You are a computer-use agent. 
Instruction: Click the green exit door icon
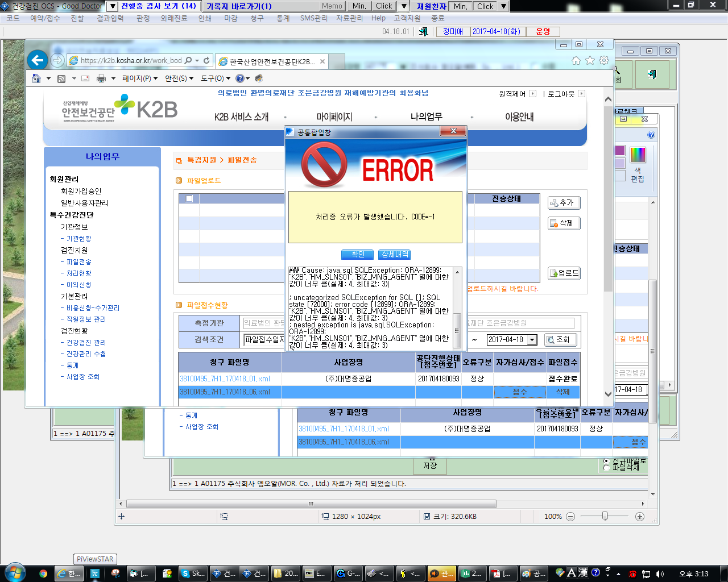[652, 74]
